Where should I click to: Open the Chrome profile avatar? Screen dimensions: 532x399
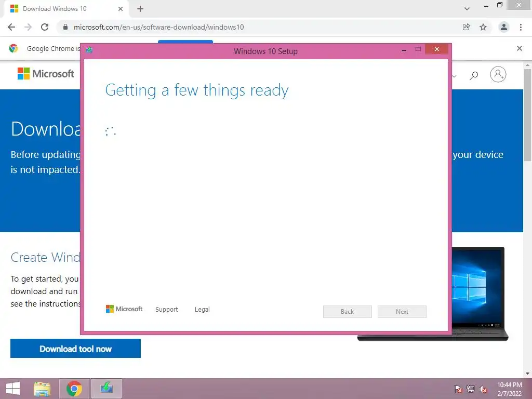pyautogui.click(x=504, y=27)
